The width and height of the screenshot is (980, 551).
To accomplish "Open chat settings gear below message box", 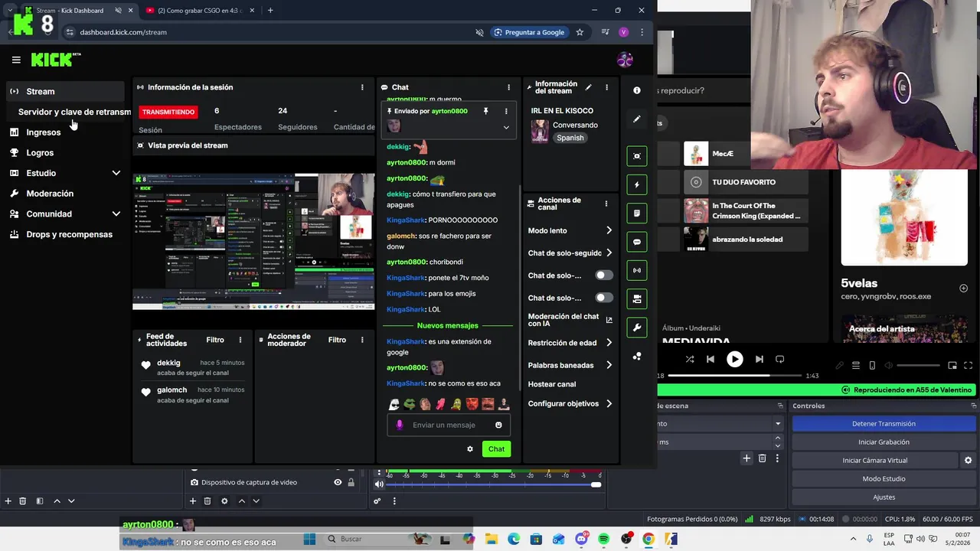I will (x=470, y=449).
